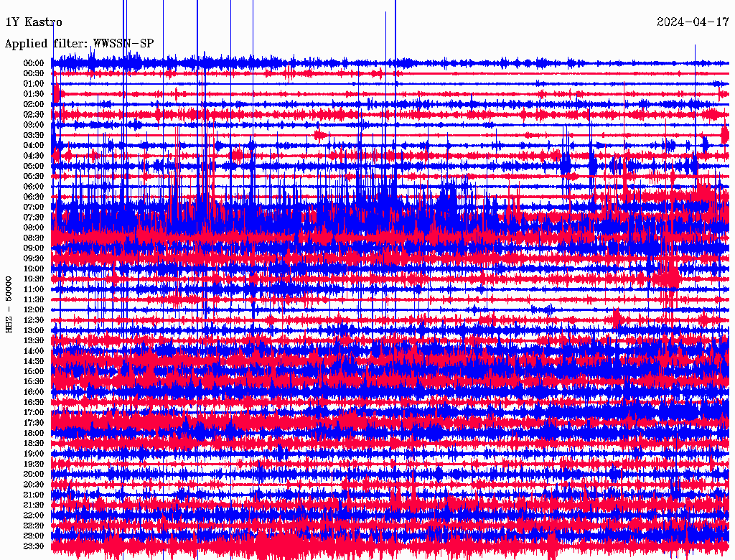
Task: Select the Applied filter WWSSN-SP text
Action: (x=79, y=44)
